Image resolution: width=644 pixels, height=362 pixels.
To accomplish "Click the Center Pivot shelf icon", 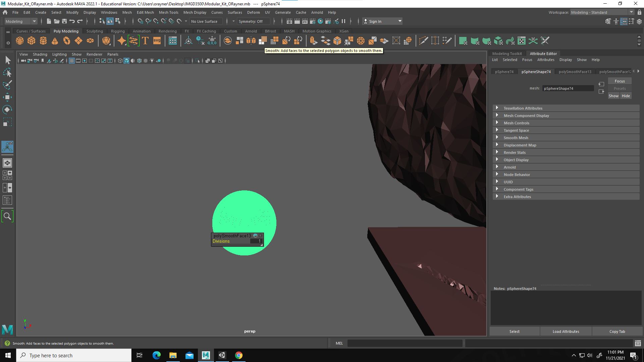I will click(x=189, y=41).
